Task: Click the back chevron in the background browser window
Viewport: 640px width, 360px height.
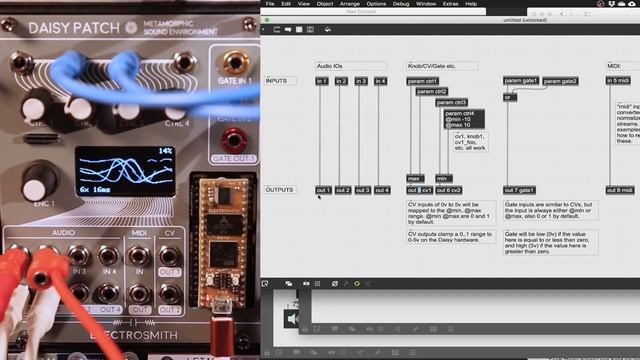Action: tap(562, 14)
